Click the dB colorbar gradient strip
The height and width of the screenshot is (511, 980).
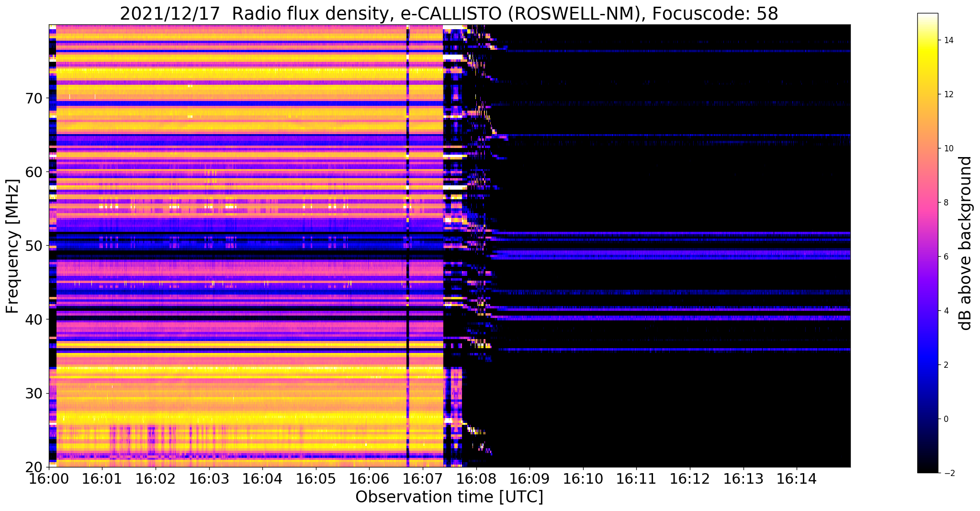927,243
